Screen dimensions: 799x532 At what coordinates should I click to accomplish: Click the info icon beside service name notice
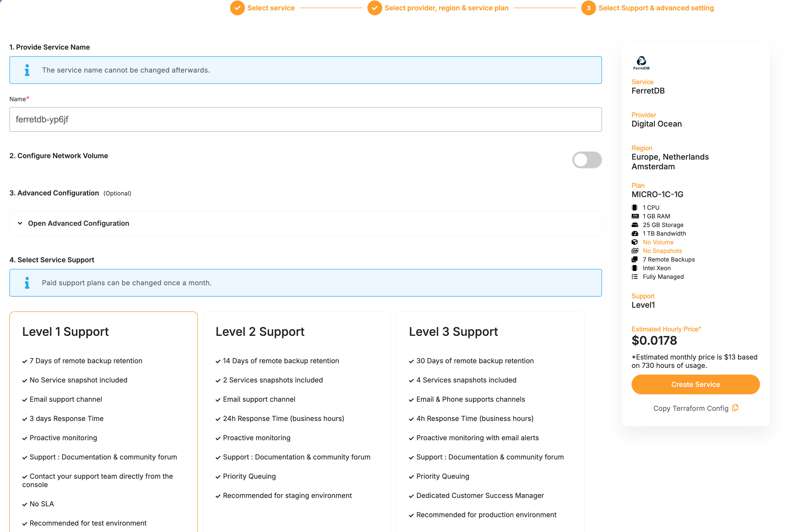pyautogui.click(x=27, y=70)
